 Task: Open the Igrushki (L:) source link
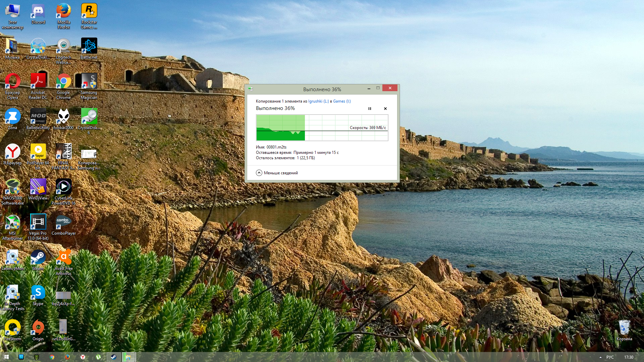click(x=318, y=101)
